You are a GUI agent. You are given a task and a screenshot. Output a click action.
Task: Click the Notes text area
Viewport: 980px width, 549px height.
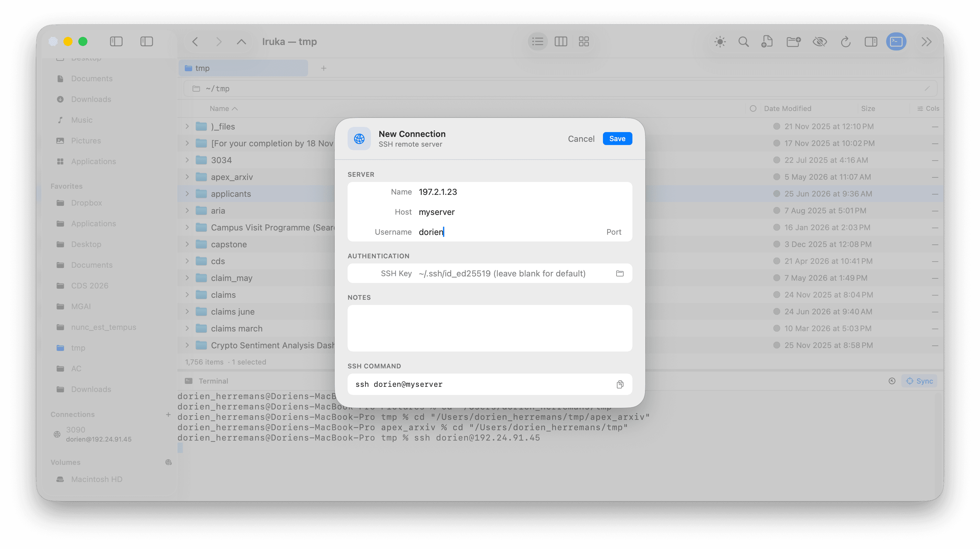click(x=490, y=328)
